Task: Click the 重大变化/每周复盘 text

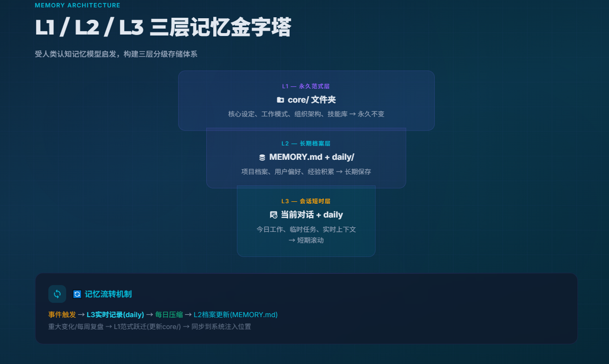Action: 76,327
